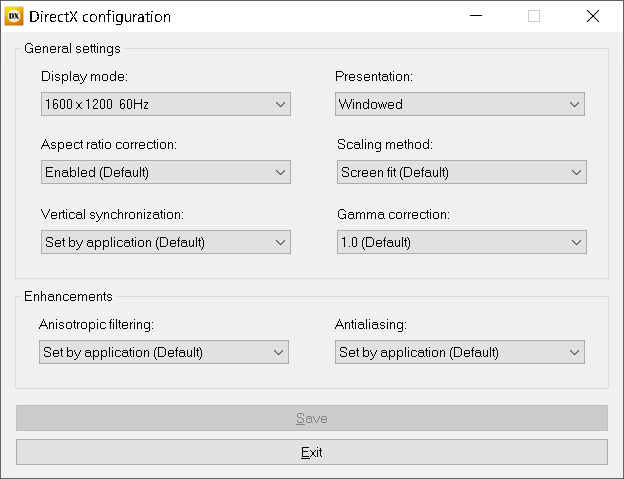Click the DirectX configuration title text
The width and height of the screenshot is (624, 479).
click(x=100, y=17)
